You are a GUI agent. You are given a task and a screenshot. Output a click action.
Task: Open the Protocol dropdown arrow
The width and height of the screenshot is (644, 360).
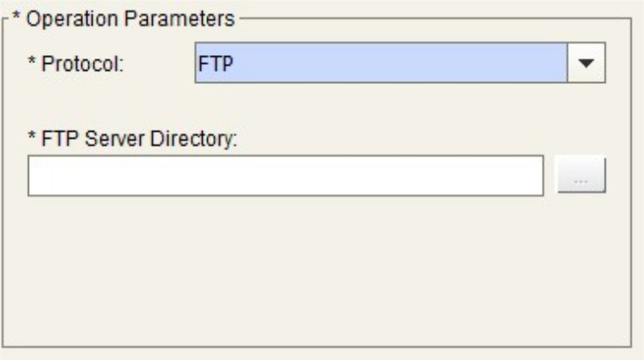point(587,65)
